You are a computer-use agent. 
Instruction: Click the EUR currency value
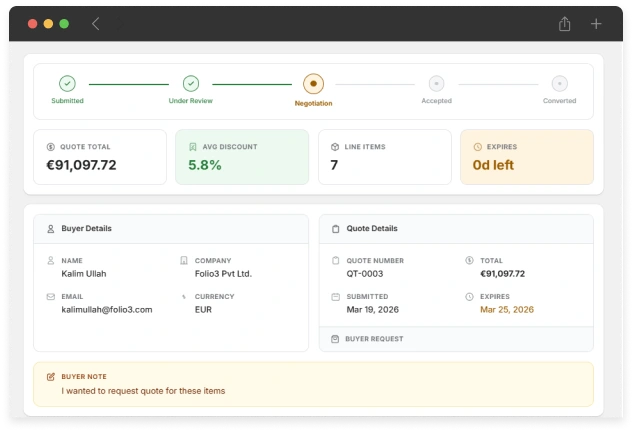(x=203, y=310)
